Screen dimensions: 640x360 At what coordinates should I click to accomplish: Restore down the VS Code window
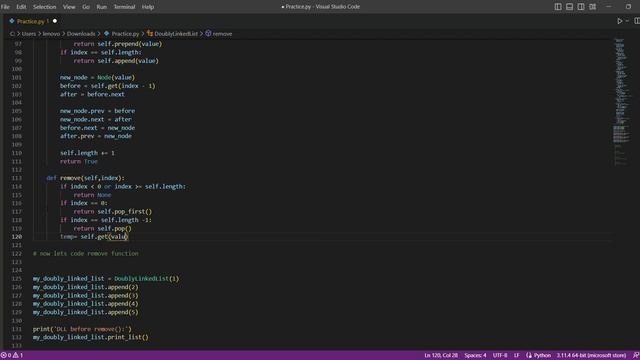coord(628,7)
